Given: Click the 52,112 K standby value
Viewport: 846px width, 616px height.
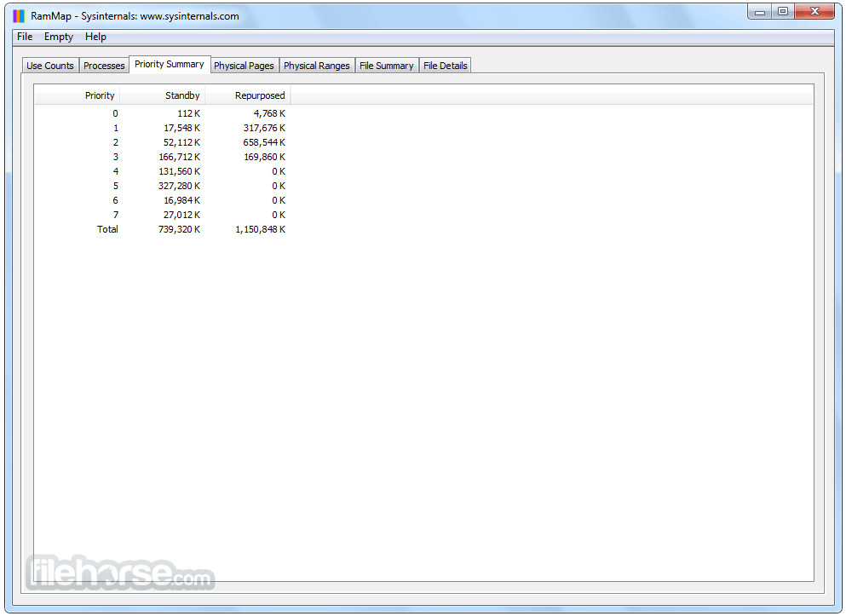Looking at the screenshot, I should 181,142.
